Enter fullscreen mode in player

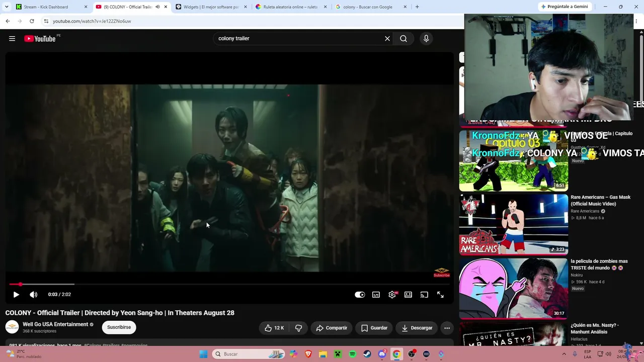(x=440, y=295)
